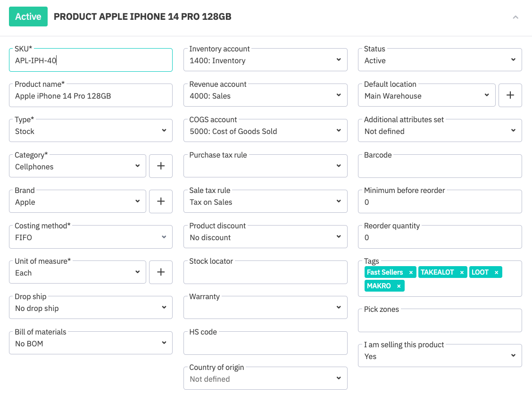532x394 pixels.
Task: Select the Country of origin dropdown
Action: click(265, 378)
